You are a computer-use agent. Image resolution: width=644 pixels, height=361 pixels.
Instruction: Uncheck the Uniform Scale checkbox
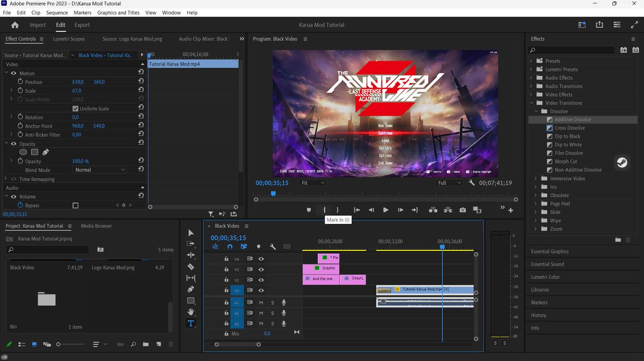click(75, 108)
